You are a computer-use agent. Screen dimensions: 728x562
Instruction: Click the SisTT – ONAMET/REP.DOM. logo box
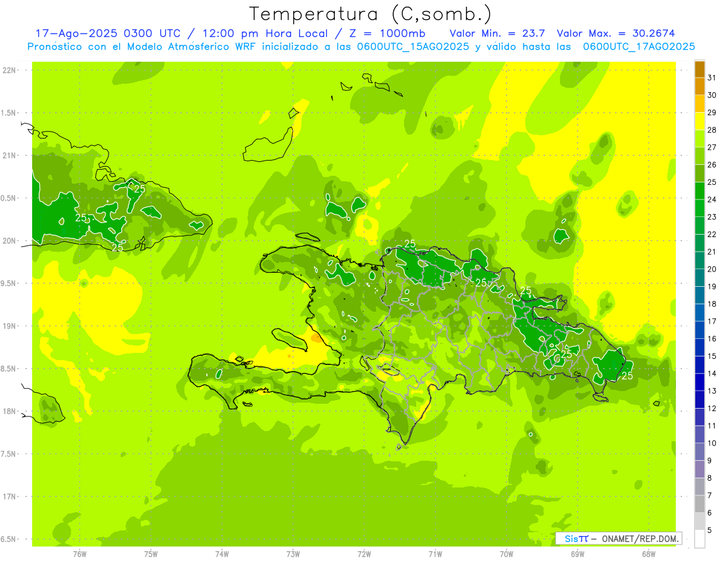619,538
